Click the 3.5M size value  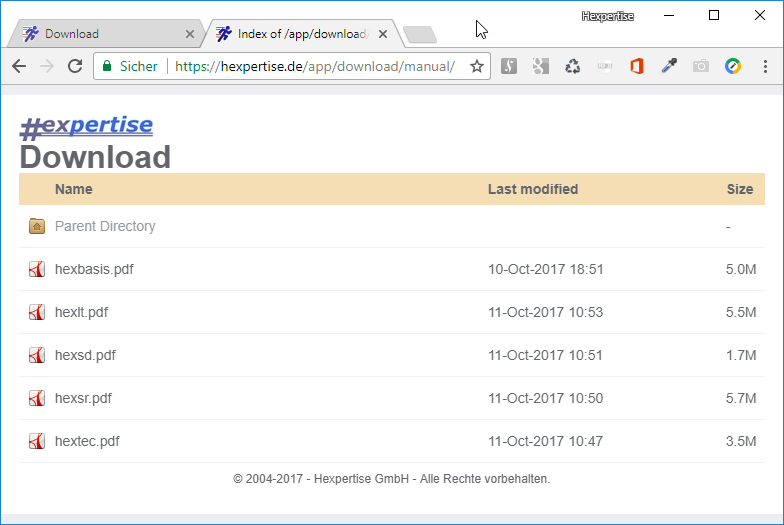coord(741,441)
